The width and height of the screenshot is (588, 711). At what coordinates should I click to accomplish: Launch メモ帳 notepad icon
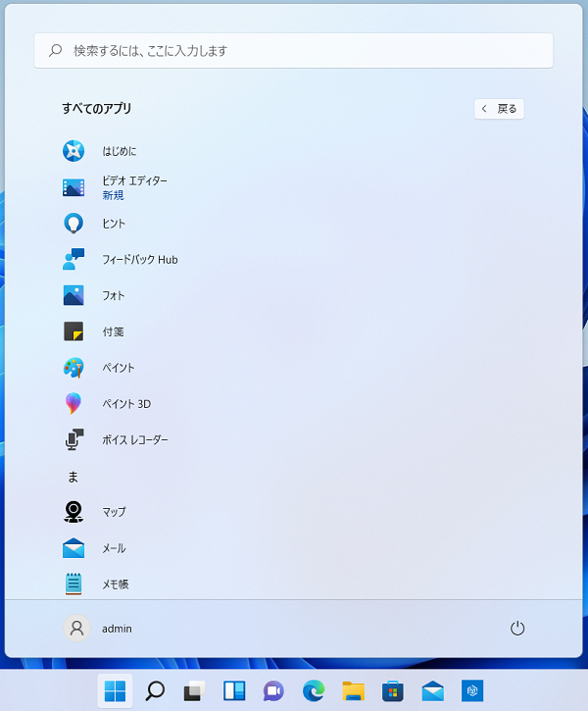[x=73, y=584]
